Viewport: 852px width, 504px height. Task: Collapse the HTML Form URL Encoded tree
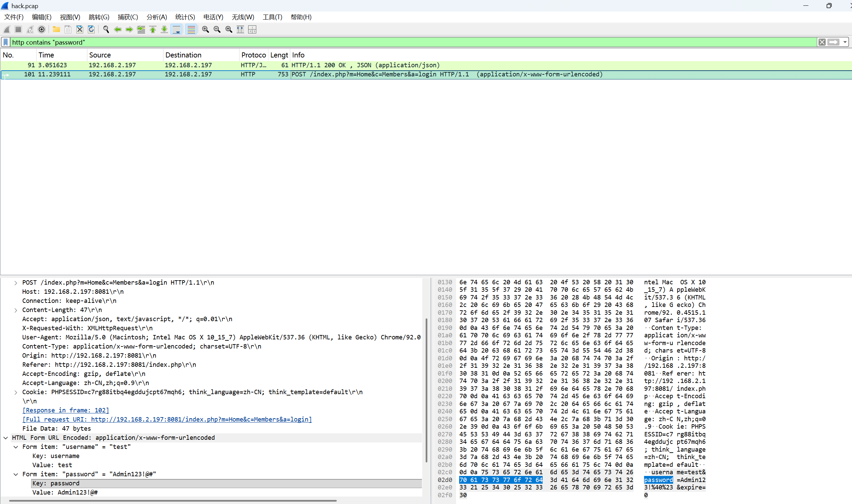point(6,438)
